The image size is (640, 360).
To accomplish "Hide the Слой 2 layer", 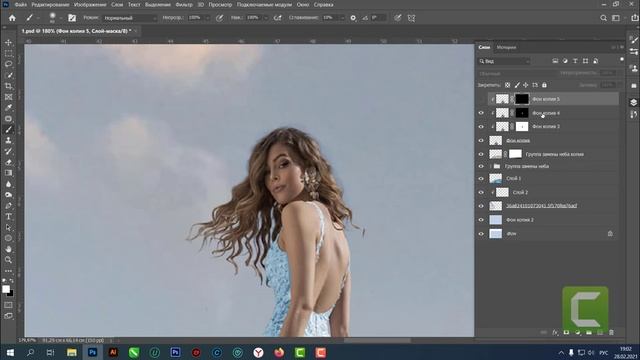I will point(481,192).
